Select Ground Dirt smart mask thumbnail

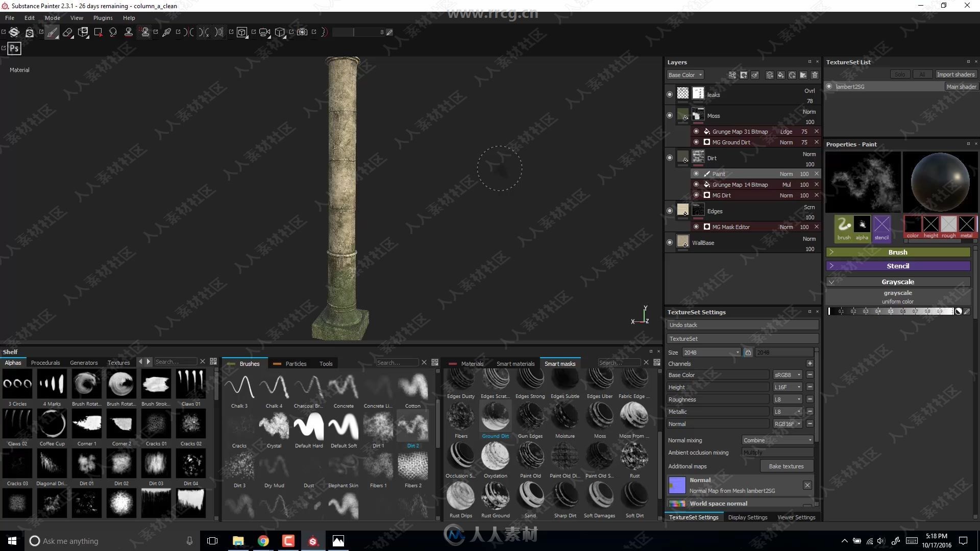pyautogui.click(x=496, y=417)
